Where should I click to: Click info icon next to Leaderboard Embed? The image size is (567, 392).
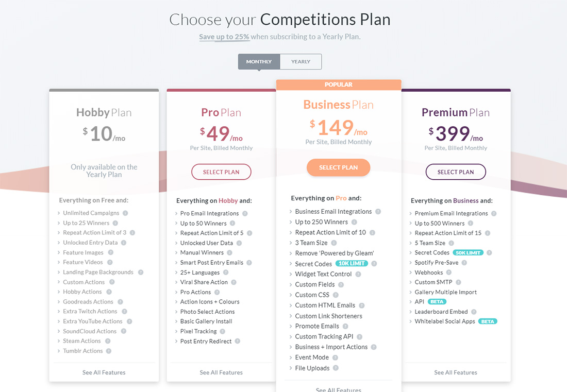click(x=474, y=312)
